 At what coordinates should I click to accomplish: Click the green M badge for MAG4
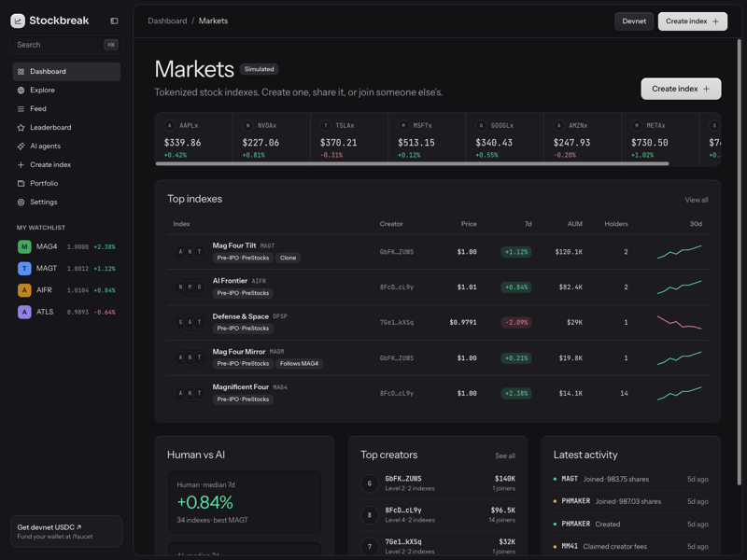pyautogui.click(x=24, y=246)
